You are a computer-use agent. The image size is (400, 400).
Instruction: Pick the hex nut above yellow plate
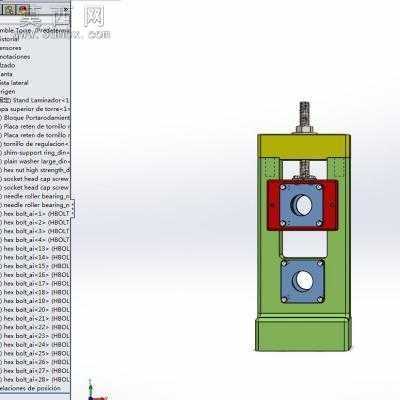tap(304, 129)
